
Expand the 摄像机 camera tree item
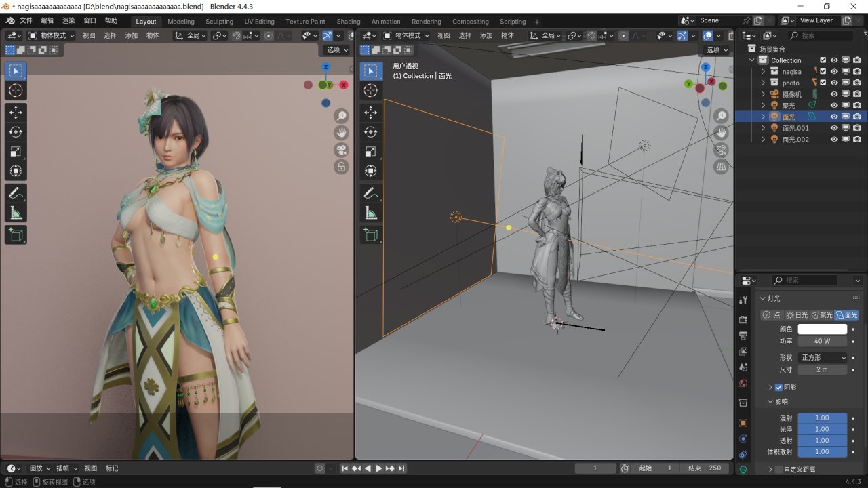tap(763, 94)
